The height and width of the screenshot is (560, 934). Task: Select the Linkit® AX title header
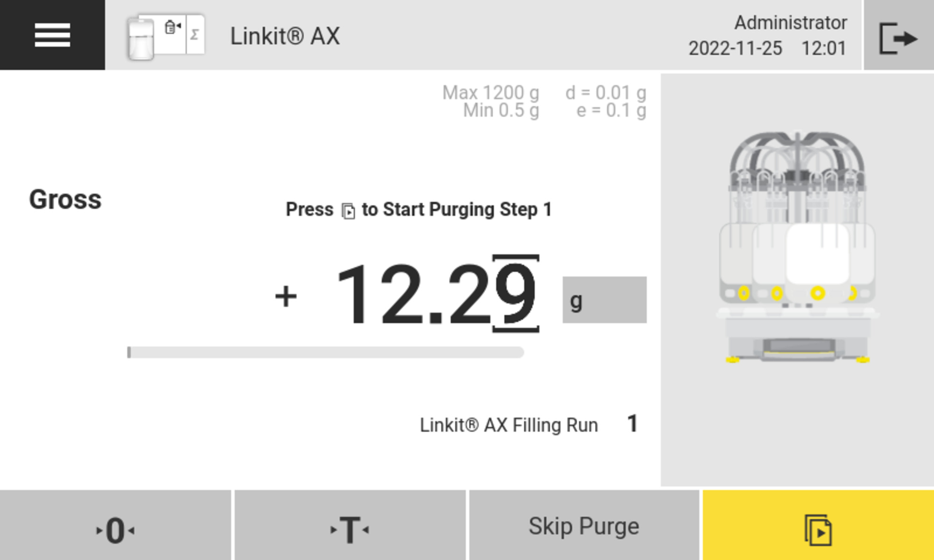coord(286,37)
